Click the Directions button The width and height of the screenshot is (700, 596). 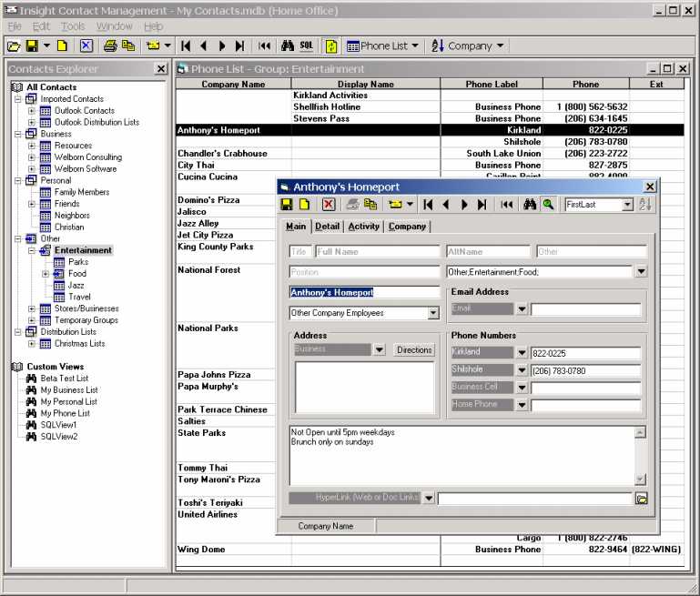click(x=414, y=349)
